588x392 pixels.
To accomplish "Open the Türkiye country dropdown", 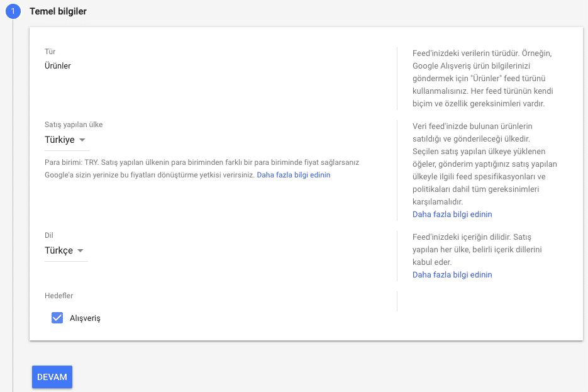I will pos(65,140).
